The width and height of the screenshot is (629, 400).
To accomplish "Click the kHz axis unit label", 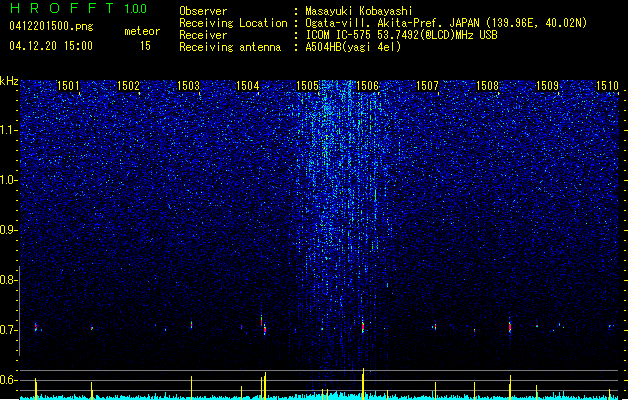I will tap(9, 81).
